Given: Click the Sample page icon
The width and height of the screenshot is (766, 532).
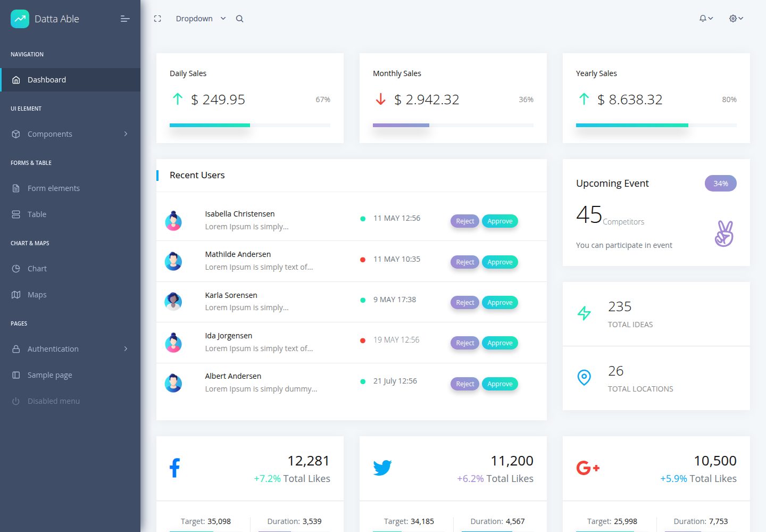Looking at the screenshot, I should tap(16, 375).
